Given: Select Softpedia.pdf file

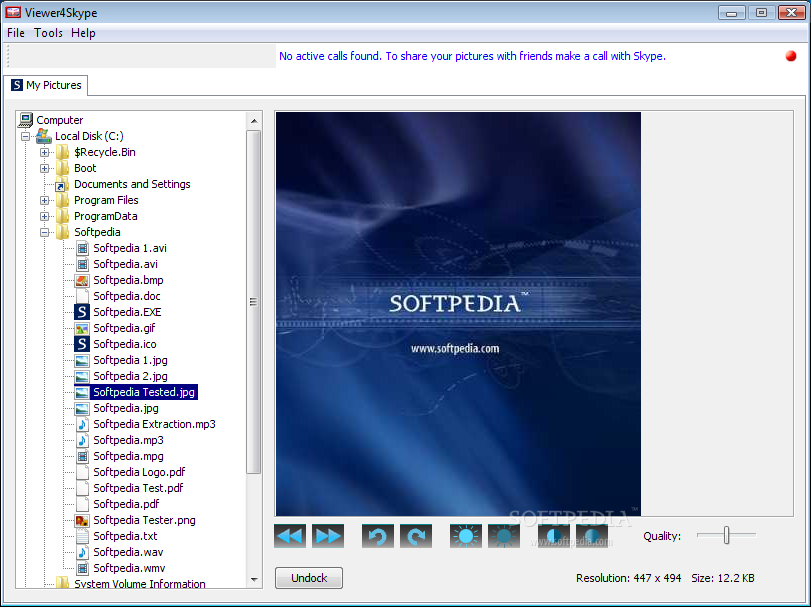Looking at the screenshot, I should tap(126, 504).
